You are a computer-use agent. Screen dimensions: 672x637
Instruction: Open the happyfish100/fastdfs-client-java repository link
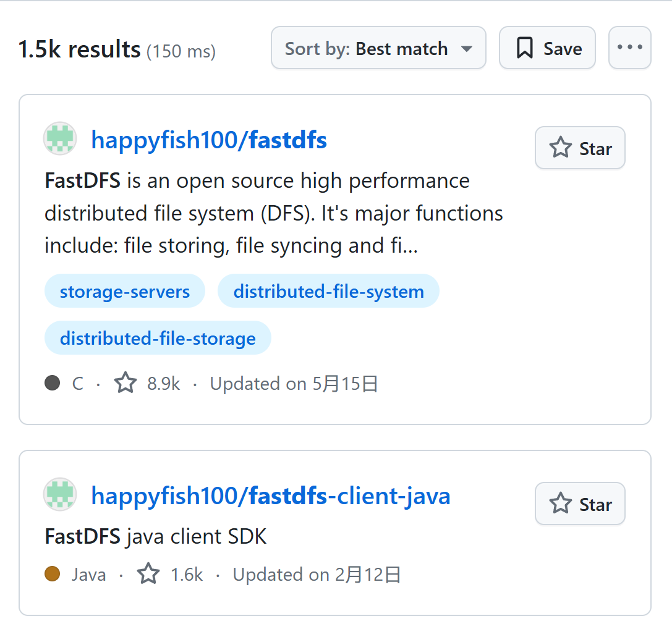(x=270, y=496)
